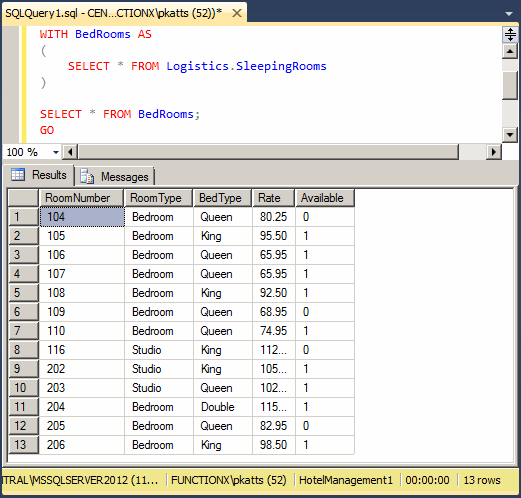
Task: Click the Results grid icon
Action: (18, 175)
